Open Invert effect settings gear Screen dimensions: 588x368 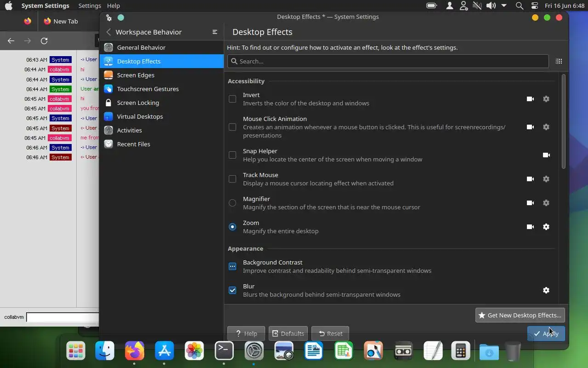[x=546, y=99]
